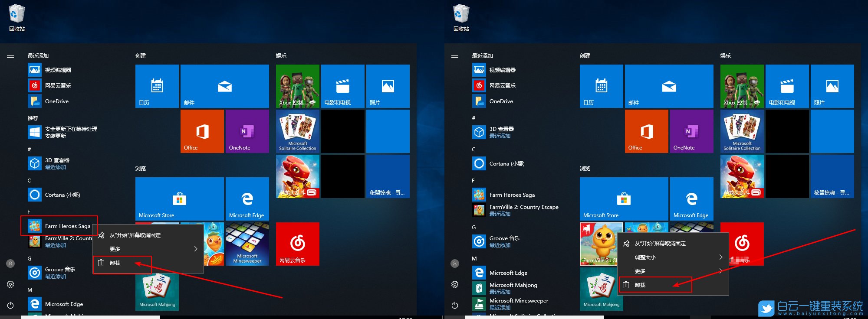This screenshot has height=319, width=868.
Task: Open the Microsoft Minesweeper tile
Action: click(x=247, y=244)
